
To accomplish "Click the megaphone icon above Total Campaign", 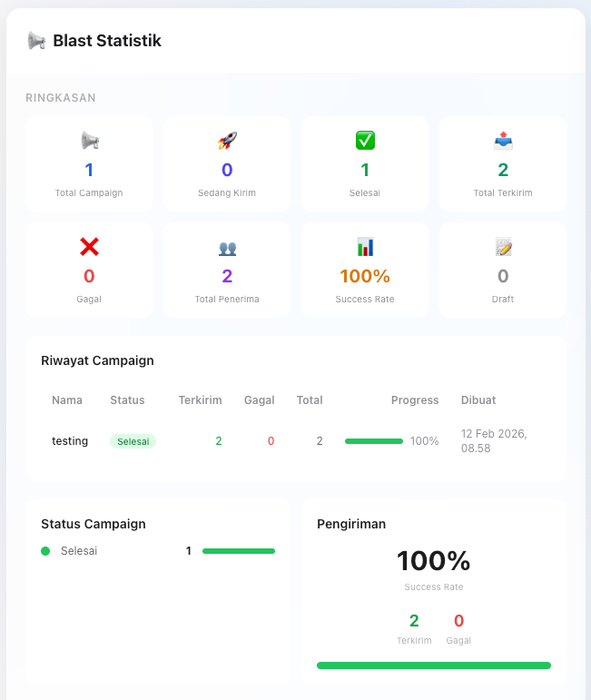I will pyautogui.click(x=89, y=141).
